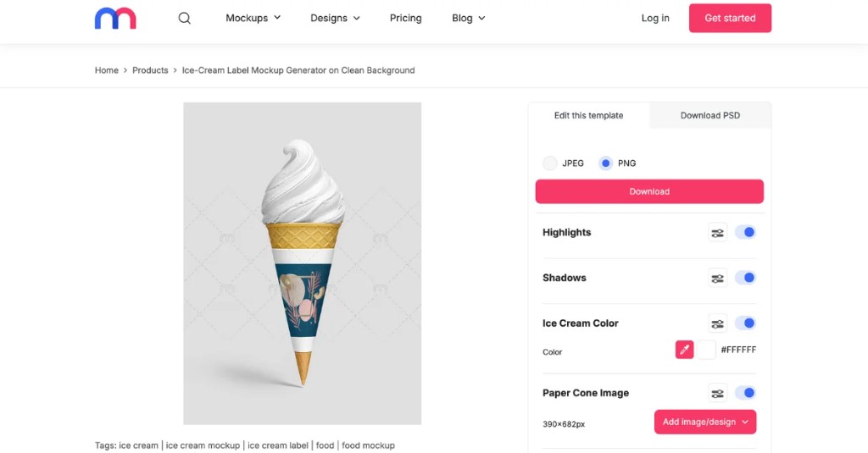Click the ice cream cone mockup preview
The width and height of the screenshot is (868, 453).
click(x=303, y=263)
